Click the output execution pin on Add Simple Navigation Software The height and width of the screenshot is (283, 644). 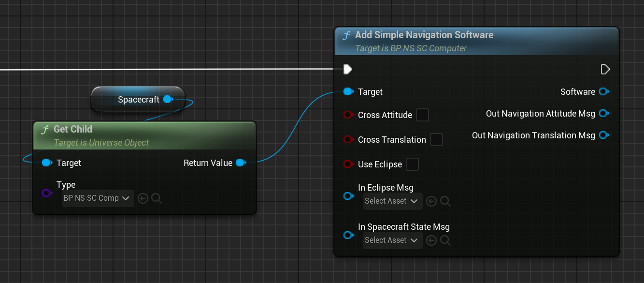(x=605, y=69)
